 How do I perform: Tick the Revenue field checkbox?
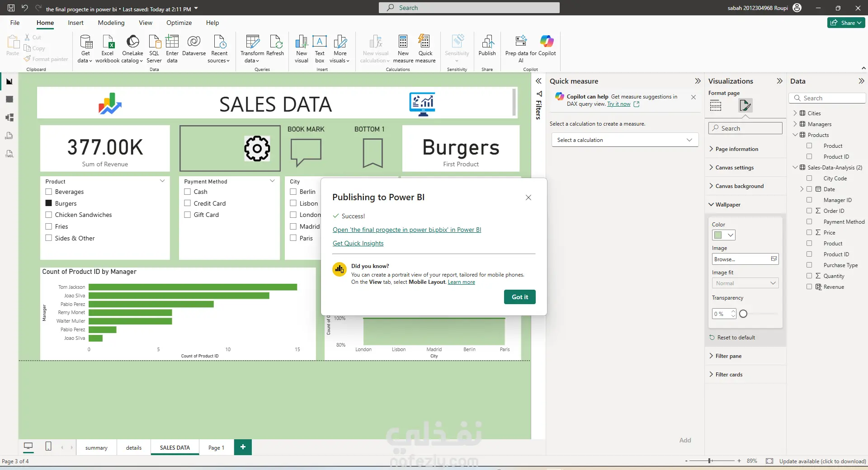click(x=809, y=287)
